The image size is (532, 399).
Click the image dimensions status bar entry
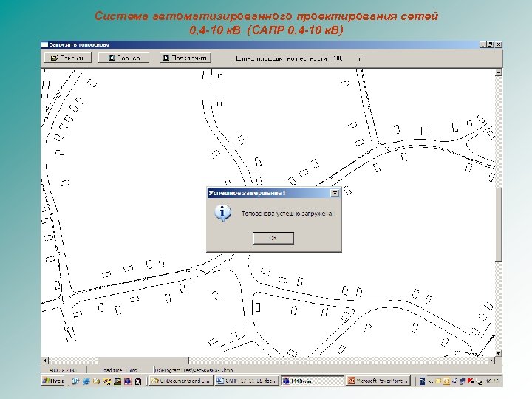pos(63,370)
